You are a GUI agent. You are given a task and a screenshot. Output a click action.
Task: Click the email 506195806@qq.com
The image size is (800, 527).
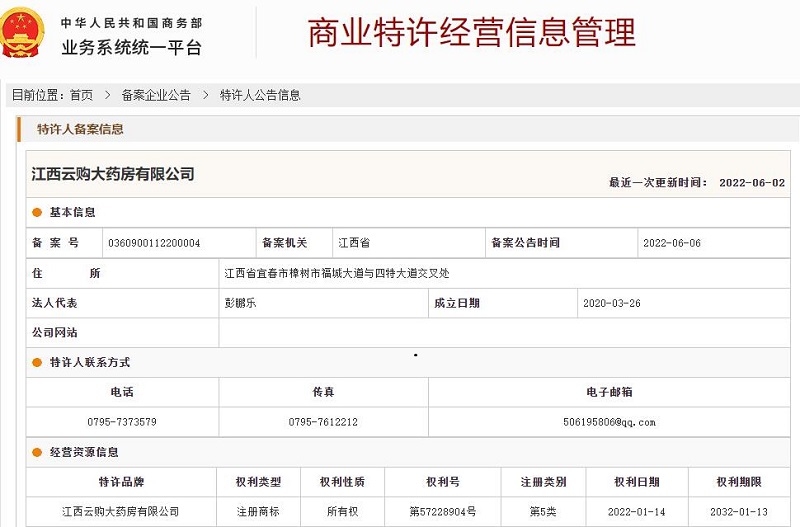point(609,422)
